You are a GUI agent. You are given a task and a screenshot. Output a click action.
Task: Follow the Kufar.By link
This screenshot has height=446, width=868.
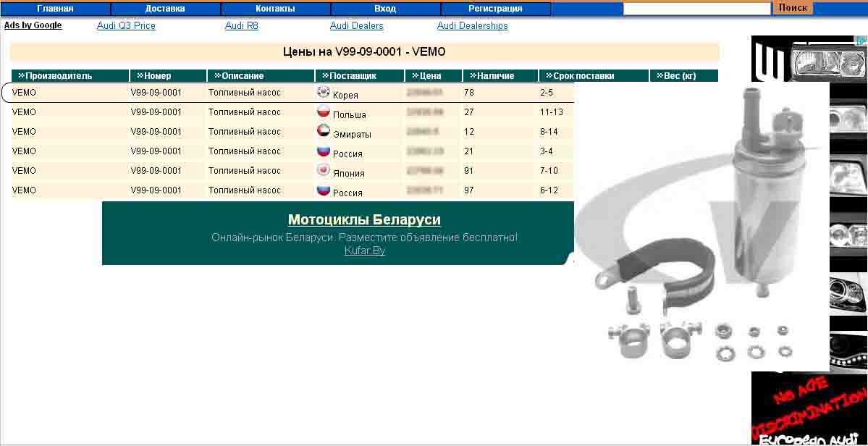click(365, 251)
